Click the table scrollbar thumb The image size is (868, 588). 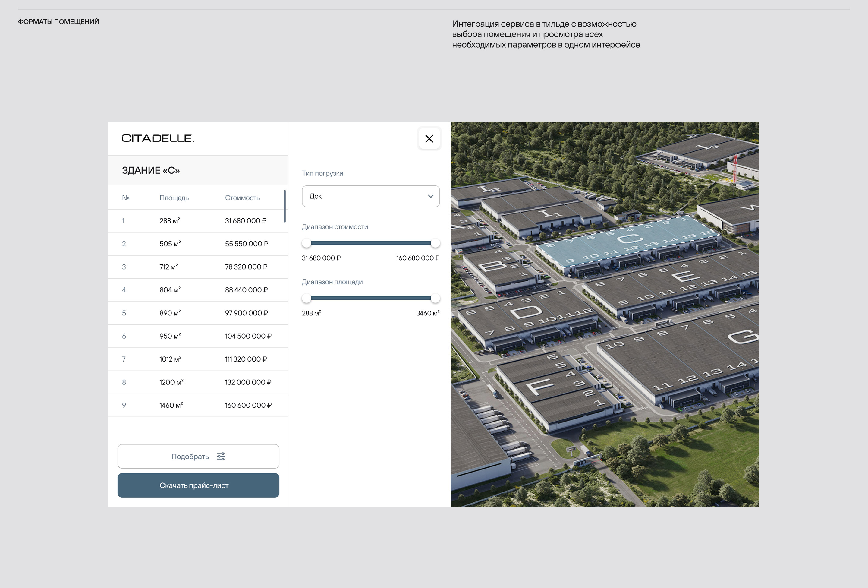(285, 206)
